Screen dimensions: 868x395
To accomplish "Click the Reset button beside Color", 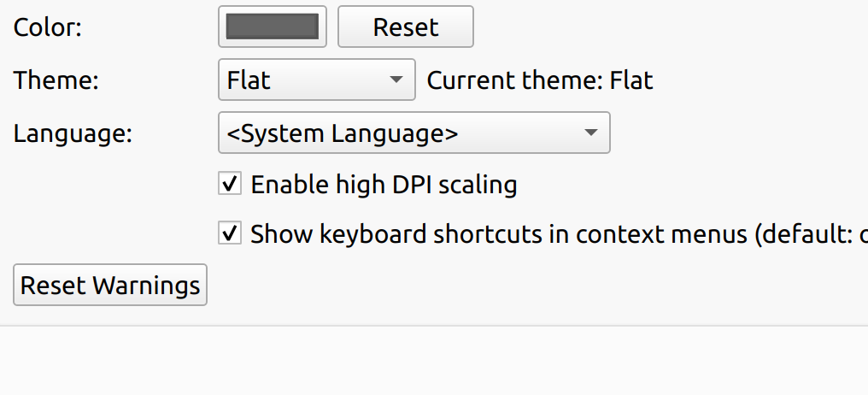I will pos(406,27).
